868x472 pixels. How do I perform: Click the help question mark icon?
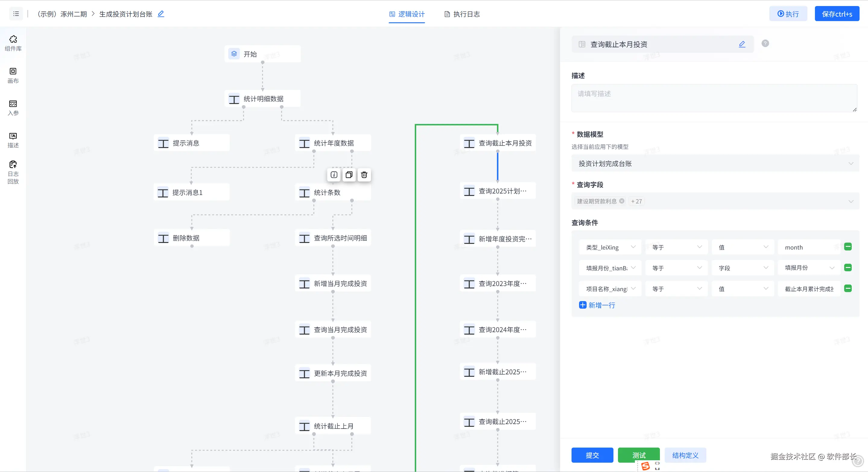(765, 43)
